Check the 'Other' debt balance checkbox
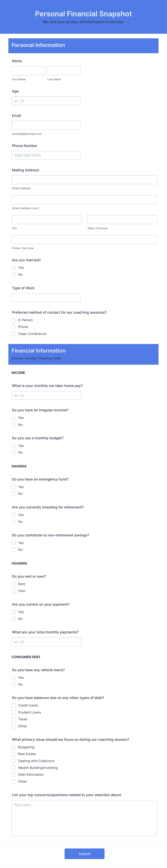 point(13,726)
